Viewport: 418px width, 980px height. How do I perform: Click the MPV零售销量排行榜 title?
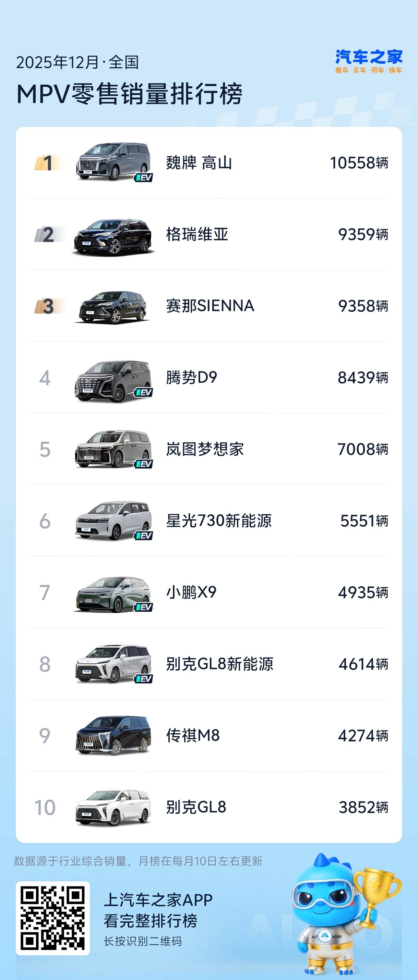pyautogui.click(x=129, y=94)
